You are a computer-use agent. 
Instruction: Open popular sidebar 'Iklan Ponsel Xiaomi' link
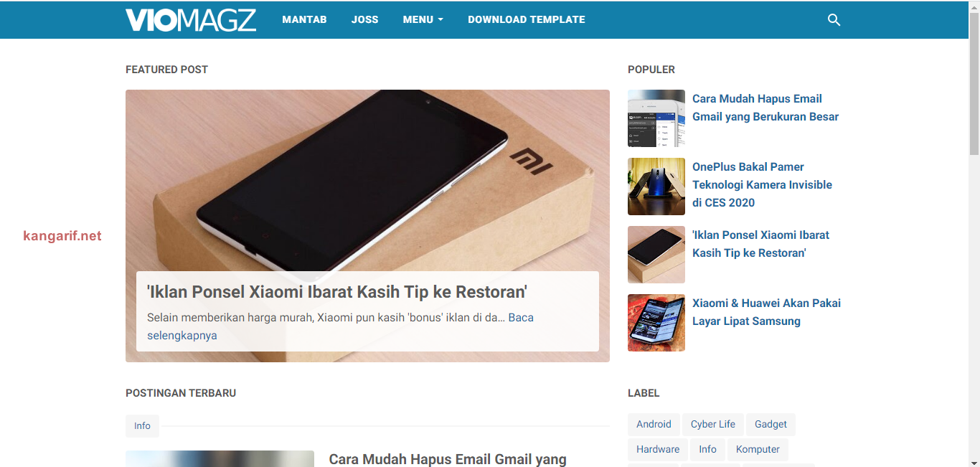tap(760, 244)
